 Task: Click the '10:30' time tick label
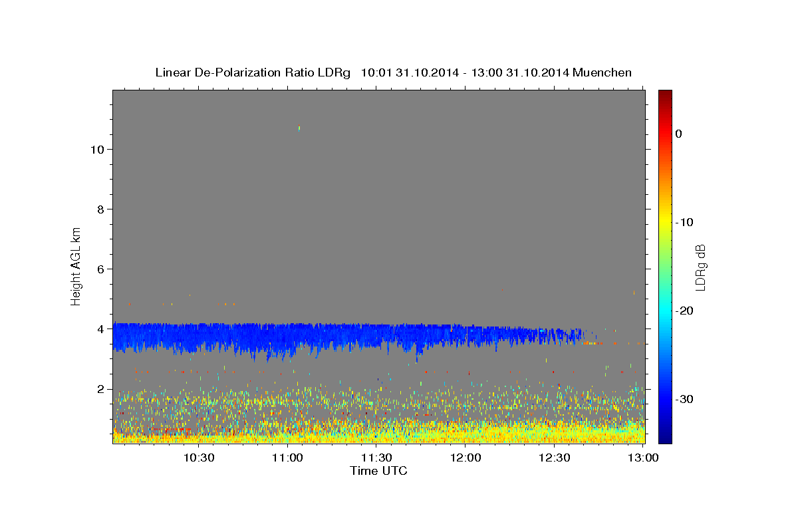(199, 458)
